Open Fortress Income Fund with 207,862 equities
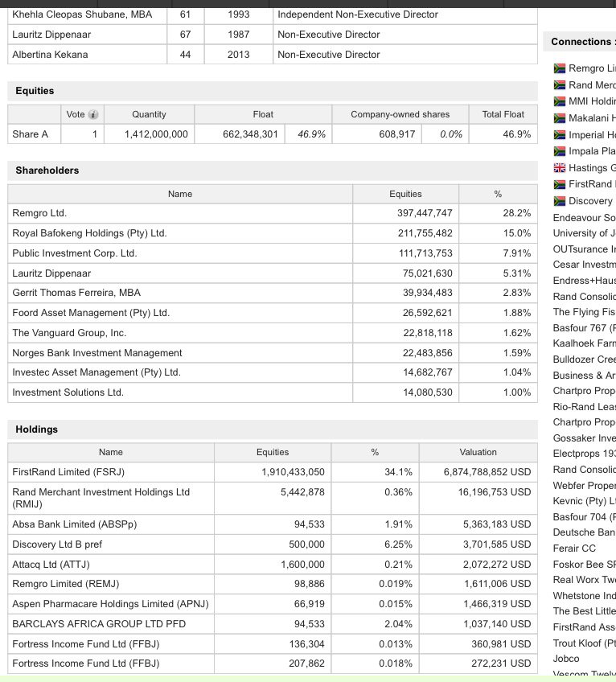Viewport: 616px width, 682px height. pos(86,664)
